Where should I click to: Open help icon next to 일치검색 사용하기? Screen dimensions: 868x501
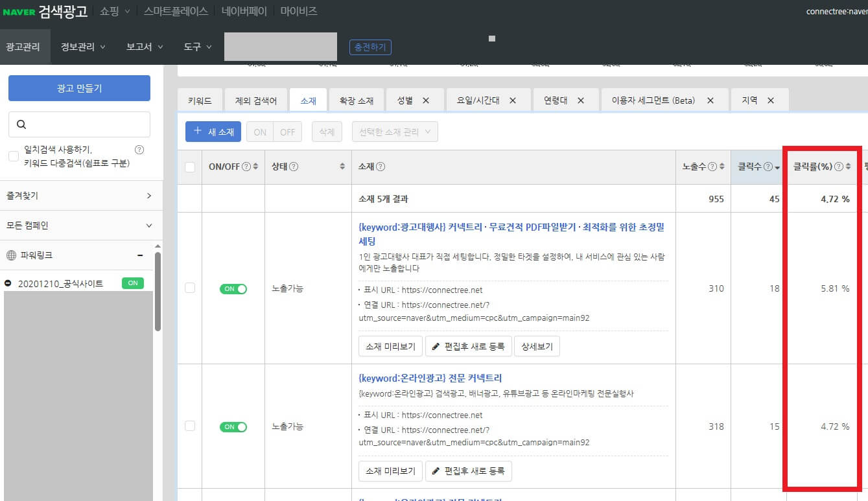[139, 150]
